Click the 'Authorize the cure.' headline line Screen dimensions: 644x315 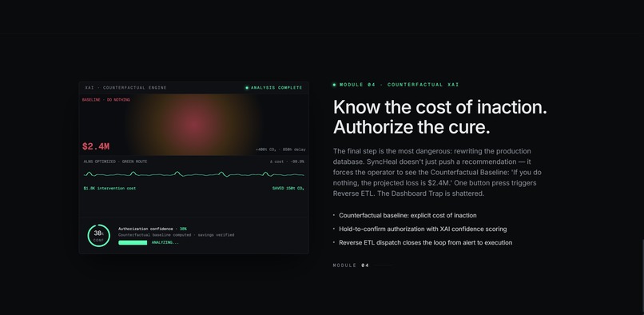411,127
